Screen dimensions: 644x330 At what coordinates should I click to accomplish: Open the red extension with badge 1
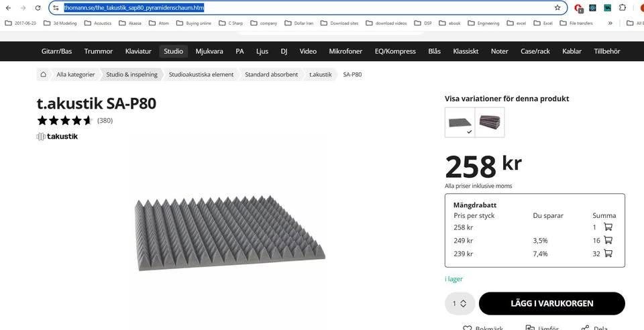tap(578, 8)
